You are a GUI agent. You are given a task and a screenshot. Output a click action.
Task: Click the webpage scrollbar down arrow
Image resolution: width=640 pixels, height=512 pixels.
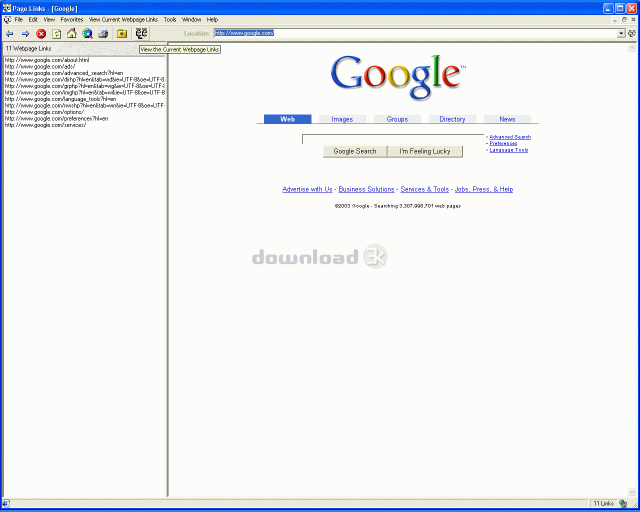[632, 492]
